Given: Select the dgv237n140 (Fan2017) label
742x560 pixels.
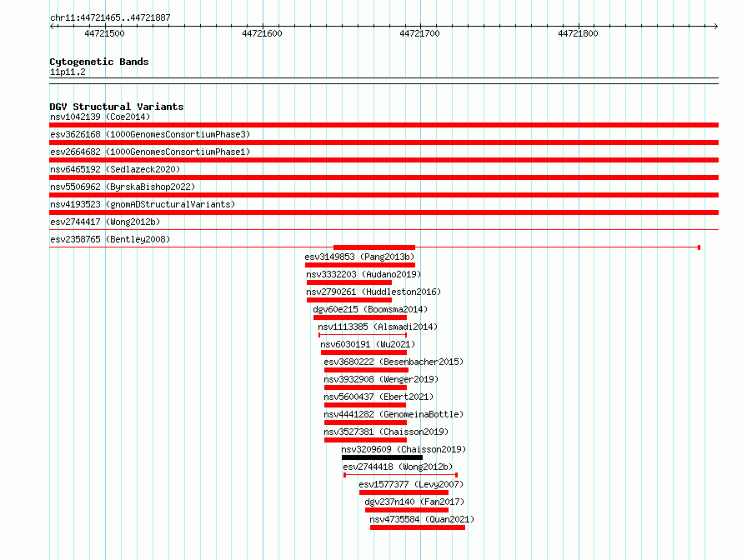Looking at the screenshot, I should pos(414,502).
